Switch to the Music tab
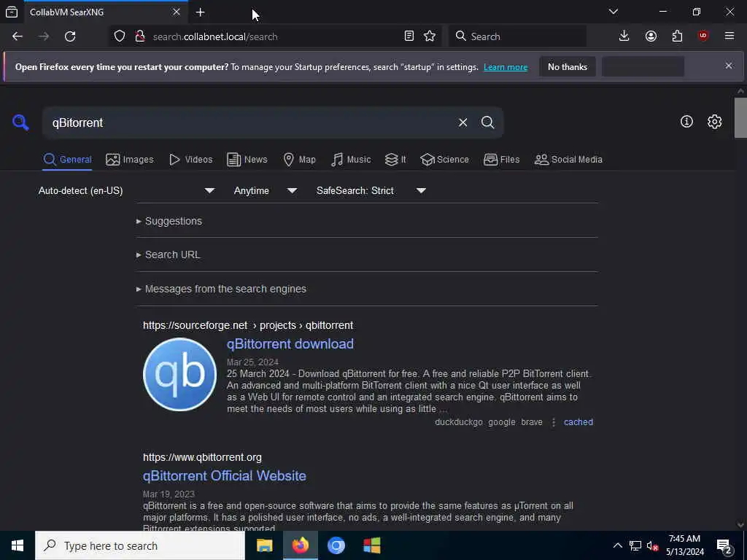 [351, 160]
